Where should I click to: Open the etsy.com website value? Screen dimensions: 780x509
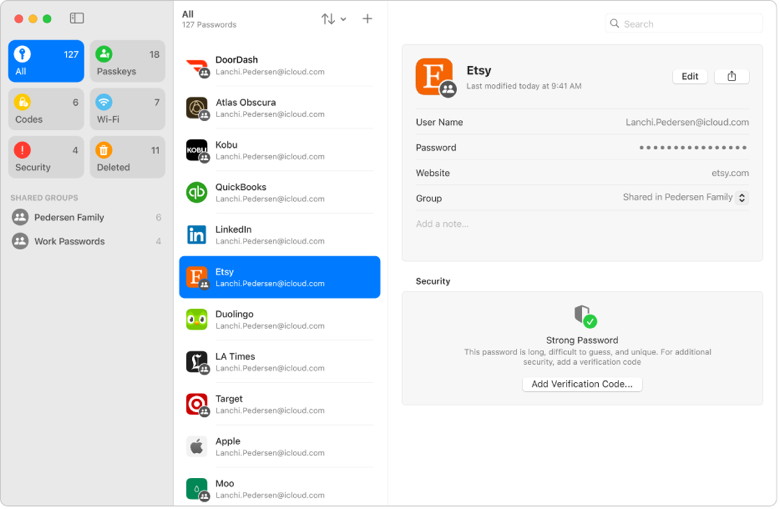tap(730, 173)
